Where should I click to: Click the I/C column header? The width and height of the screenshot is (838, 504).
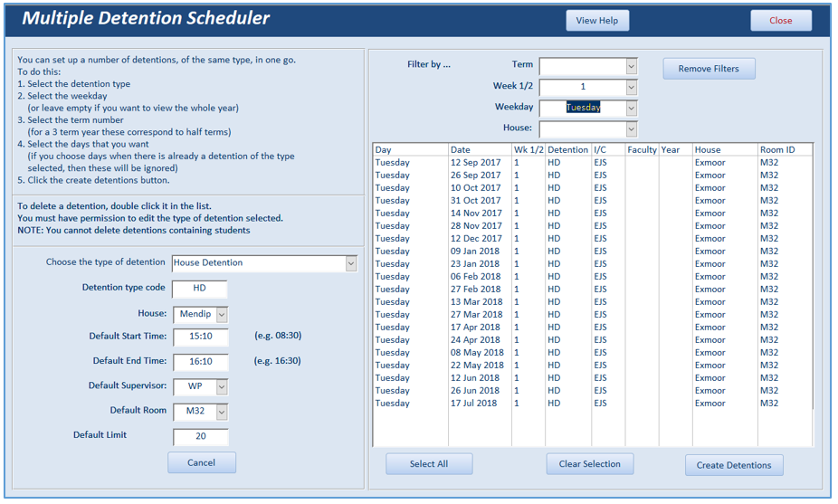[608, 150]
